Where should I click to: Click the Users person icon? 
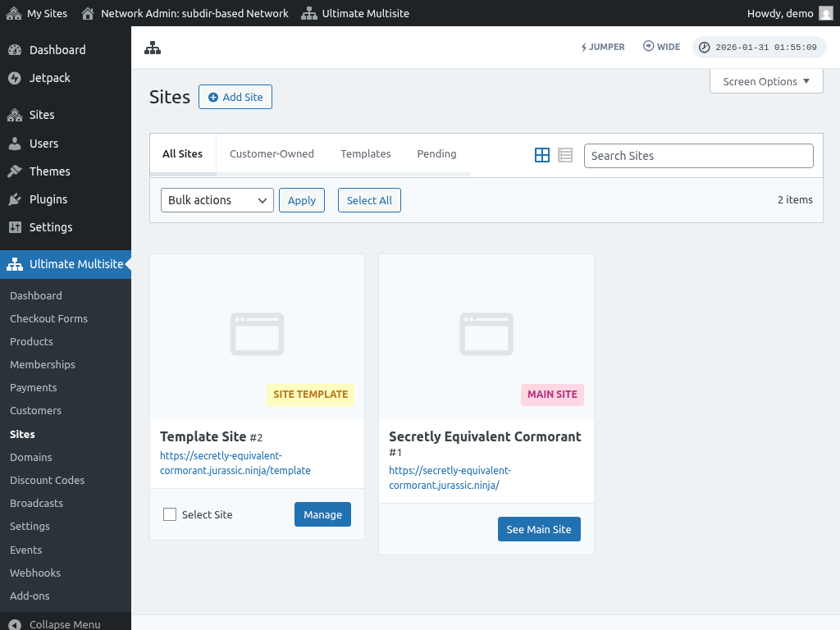(x=15, y=144)
